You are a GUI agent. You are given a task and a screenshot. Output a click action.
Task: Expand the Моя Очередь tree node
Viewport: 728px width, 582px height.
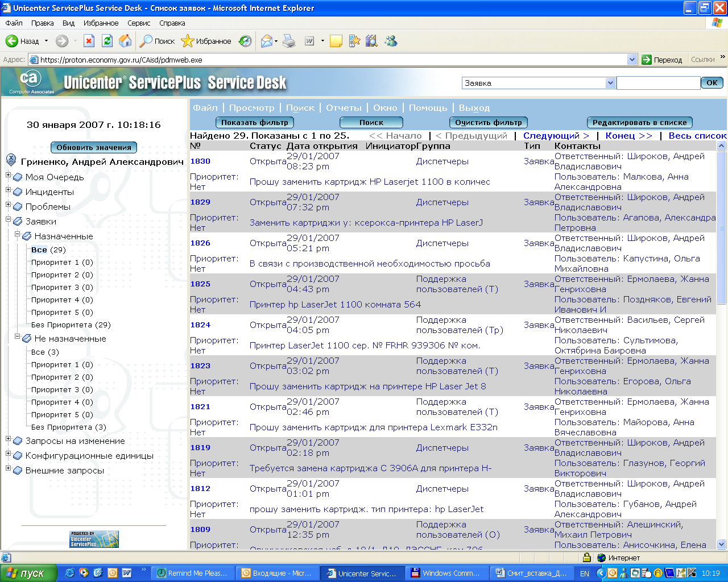click(x=9, y=175)
